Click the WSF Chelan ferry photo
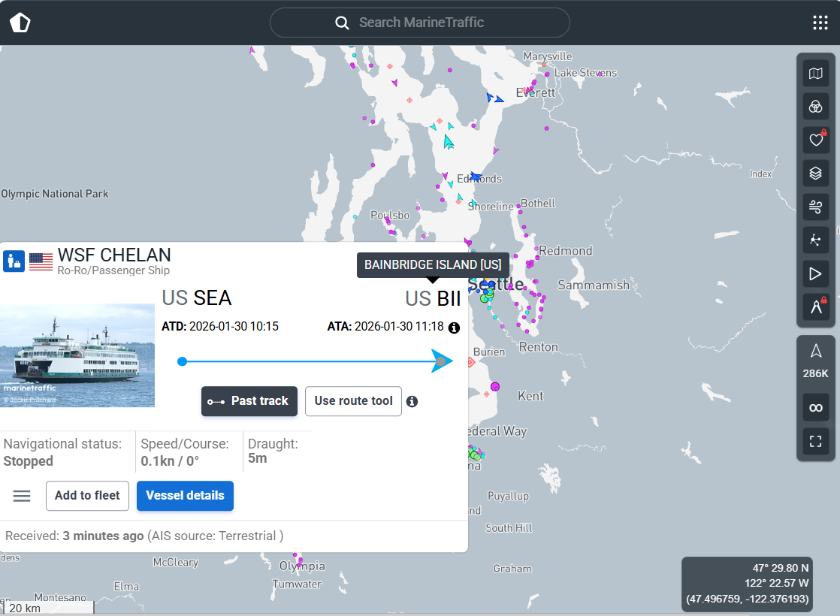840x616 pixels. [x=77, y=355]
